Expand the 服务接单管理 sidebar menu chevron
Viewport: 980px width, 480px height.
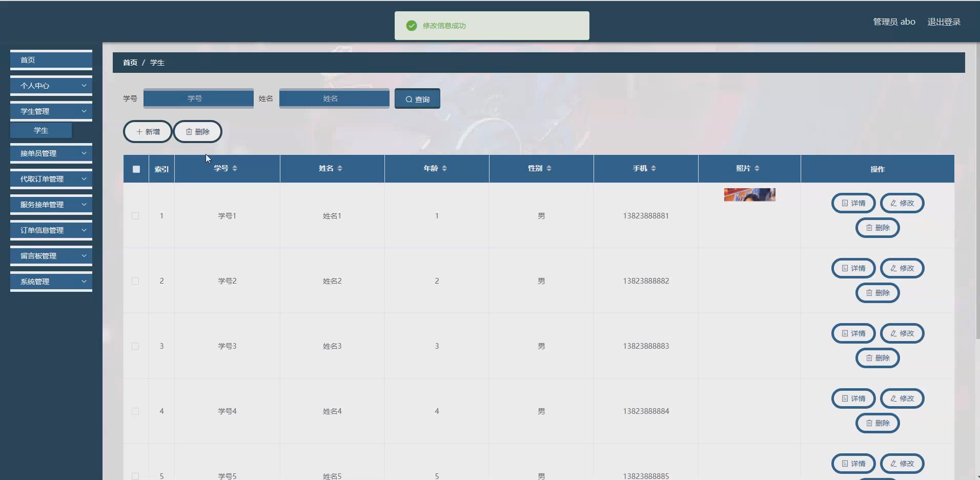[84, 205]
